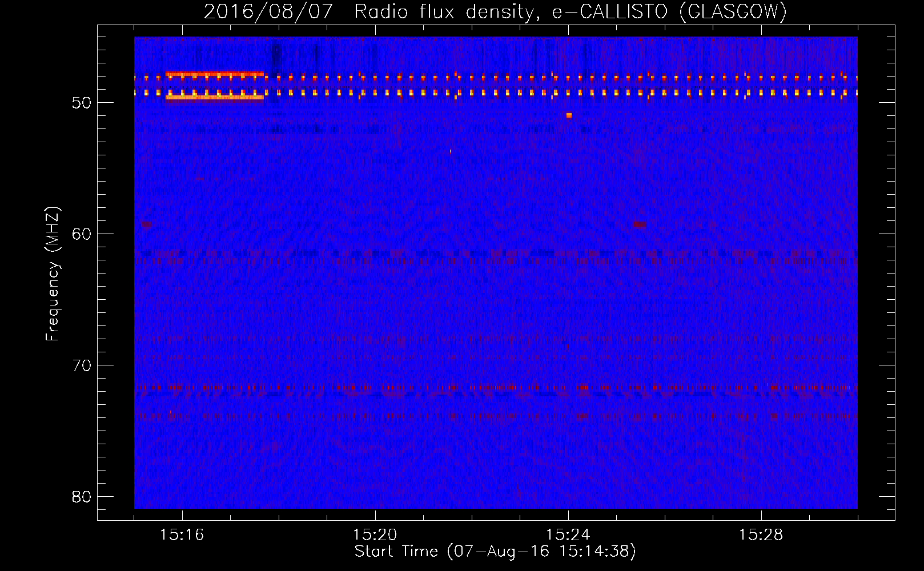Click the 70 MHz frequency tick label
Image resolution: width=924 pixels, height=571 pixels.
click(82, 365)
